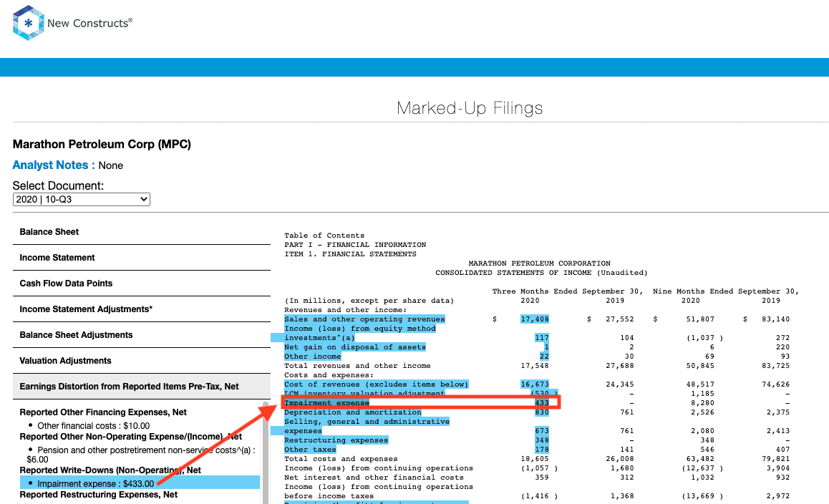Click highlighted Restructuring expenses line

(336, 440)
